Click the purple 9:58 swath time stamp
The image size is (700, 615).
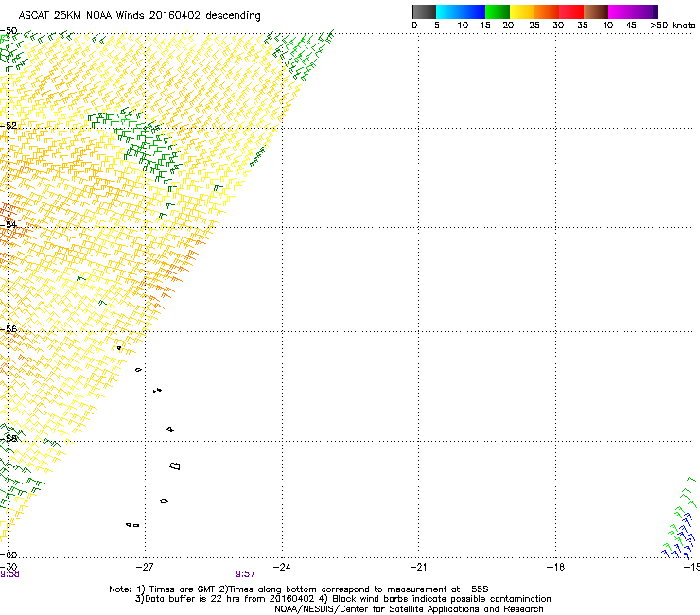pos(9,574)
